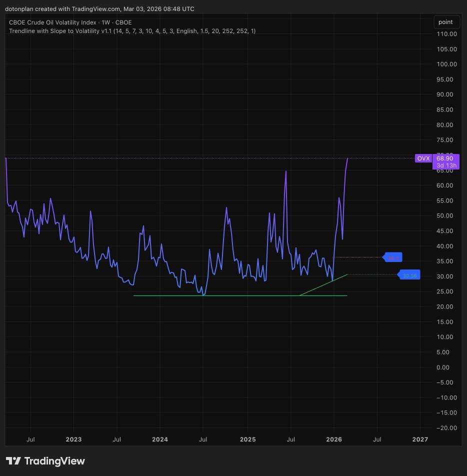
Task: Select the blue 36.3 price label tag
Action: 392,257
